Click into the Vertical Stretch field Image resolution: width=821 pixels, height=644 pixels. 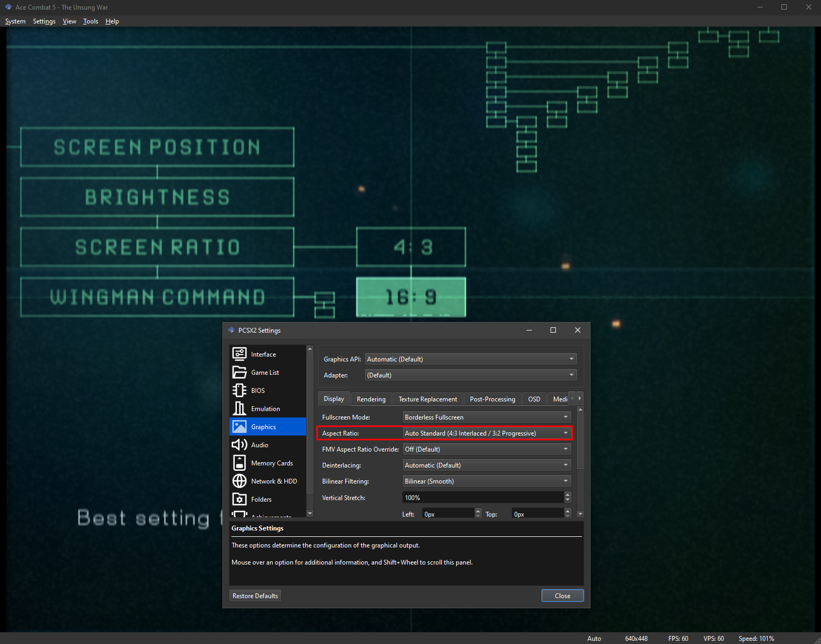click(x=483, y=497)
